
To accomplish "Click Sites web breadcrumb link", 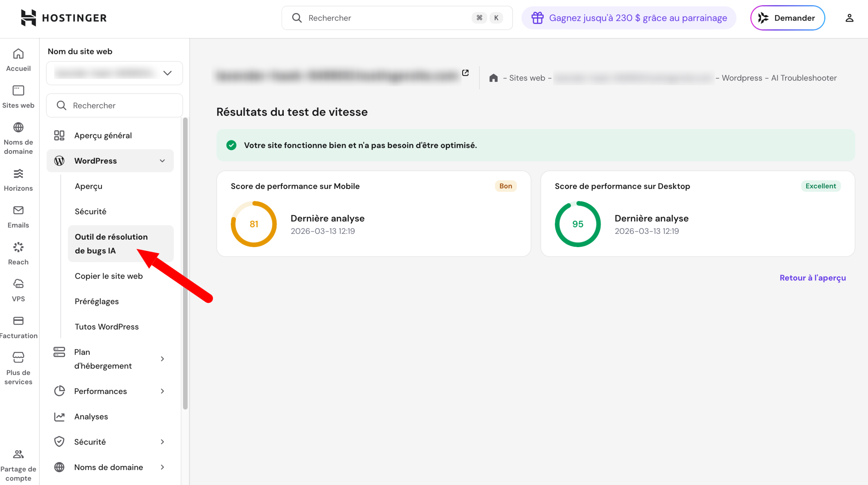I will click(x=527, y=78).
